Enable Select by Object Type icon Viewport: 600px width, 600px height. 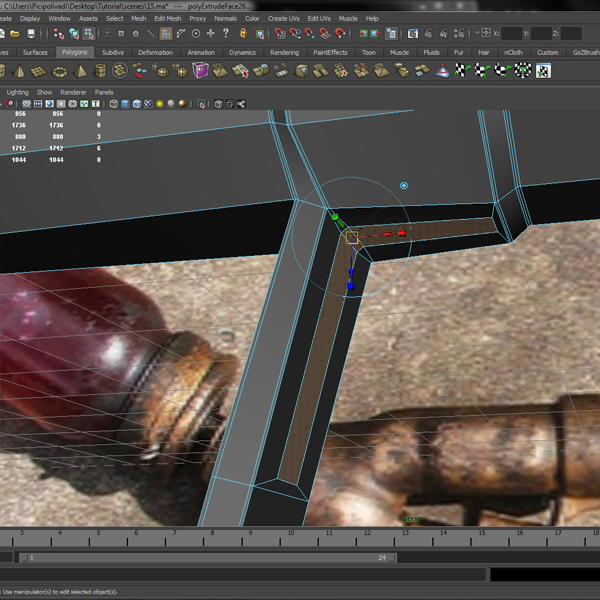point(74,34)
